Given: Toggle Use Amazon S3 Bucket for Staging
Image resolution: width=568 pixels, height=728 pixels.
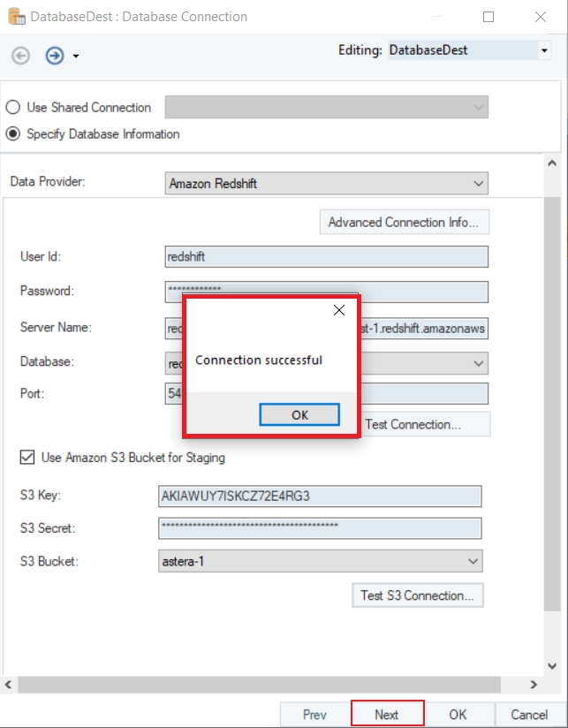Looking at the screenshot, I should (x=27, y=458).
